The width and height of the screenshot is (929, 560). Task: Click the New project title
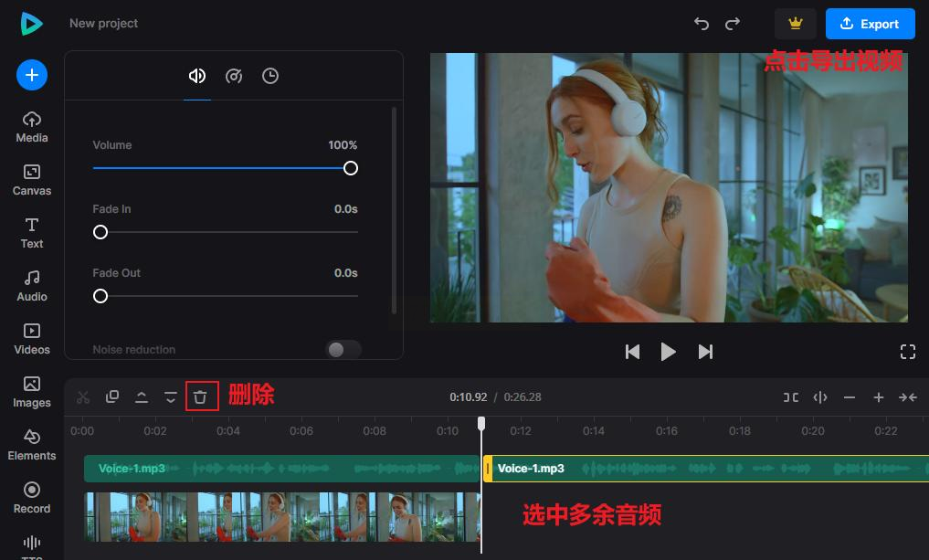(104, 23)
